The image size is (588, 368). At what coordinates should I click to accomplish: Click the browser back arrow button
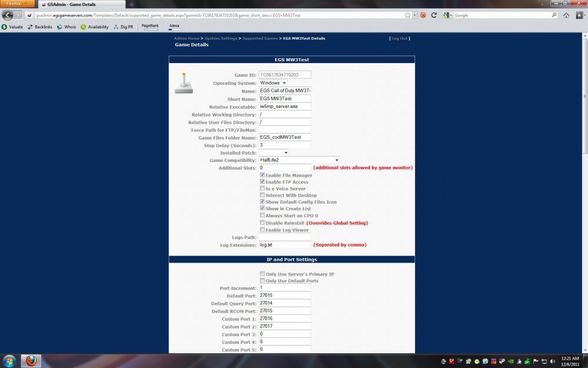tap(8, 15)
